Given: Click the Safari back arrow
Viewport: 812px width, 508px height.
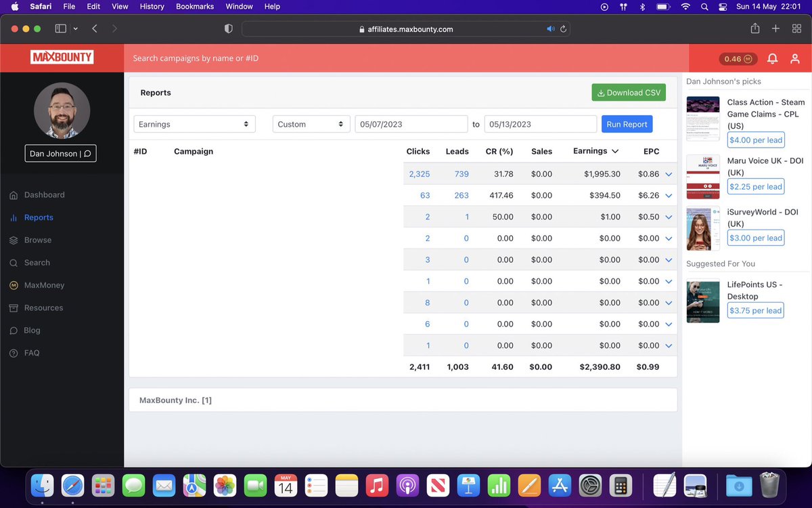Looking at the screenshot, I should 95,29.
